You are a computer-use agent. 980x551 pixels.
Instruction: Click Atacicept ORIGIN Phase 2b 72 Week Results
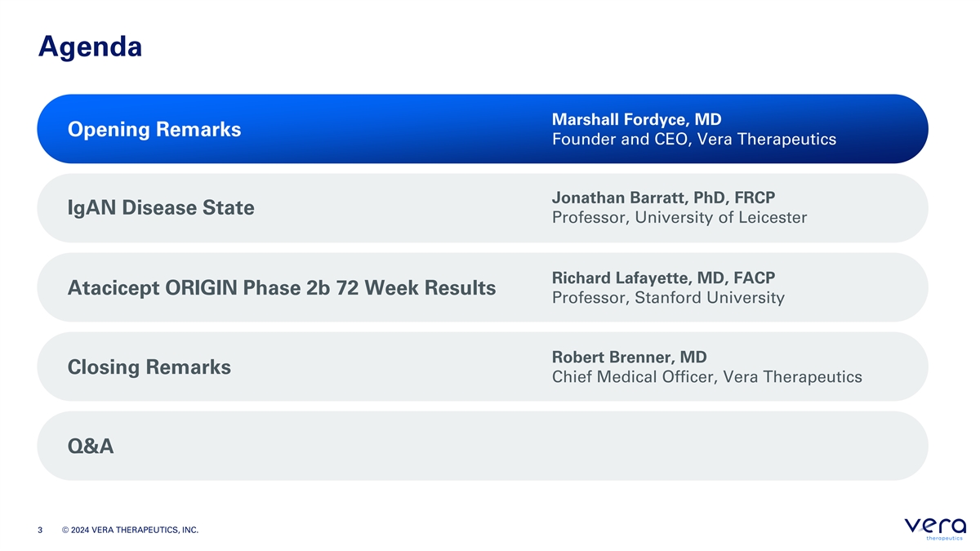282,288
